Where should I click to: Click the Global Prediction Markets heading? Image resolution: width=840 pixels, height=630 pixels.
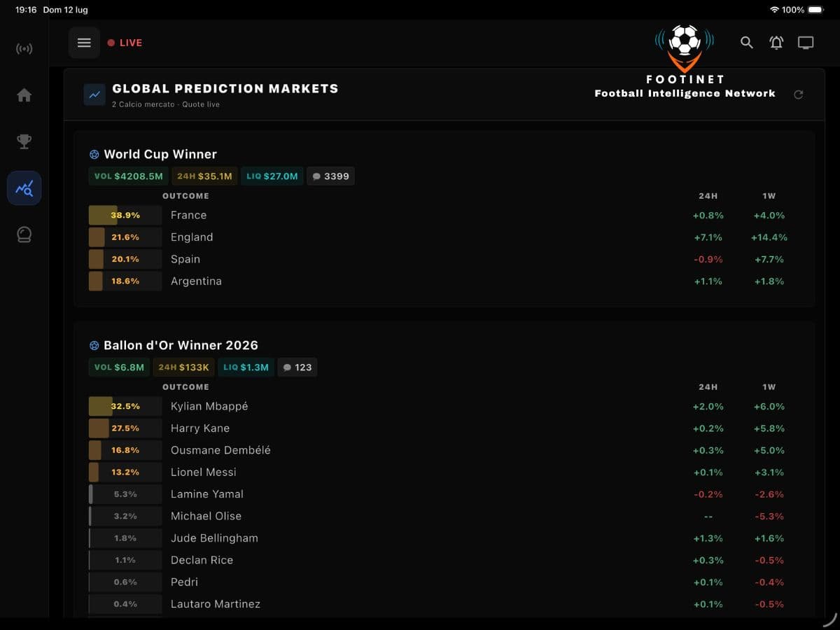tap(225, 89)
